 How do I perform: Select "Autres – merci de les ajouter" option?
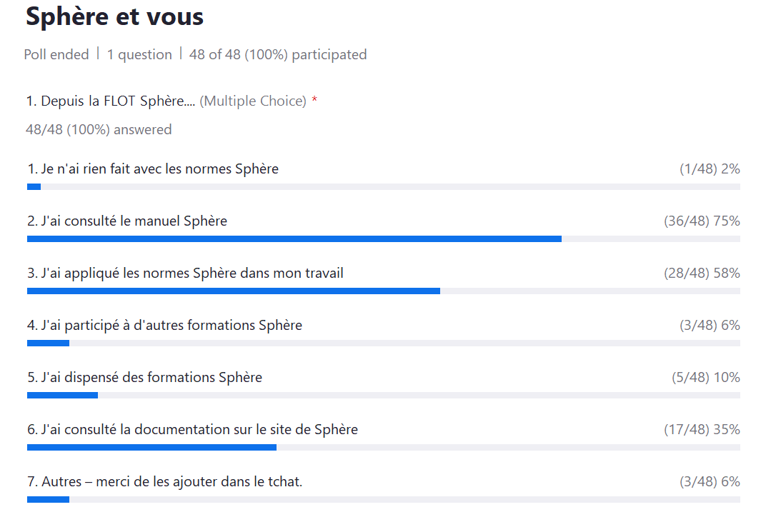coord(164,482)
